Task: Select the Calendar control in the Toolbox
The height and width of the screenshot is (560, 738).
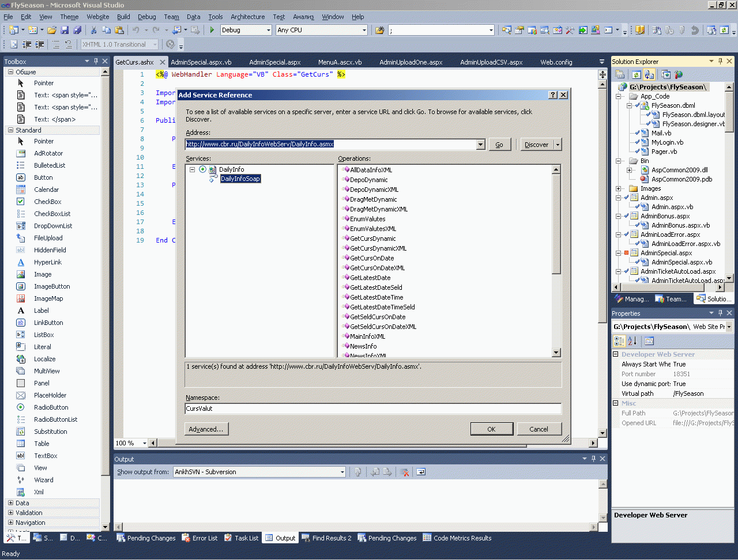Action: point(46,190)
